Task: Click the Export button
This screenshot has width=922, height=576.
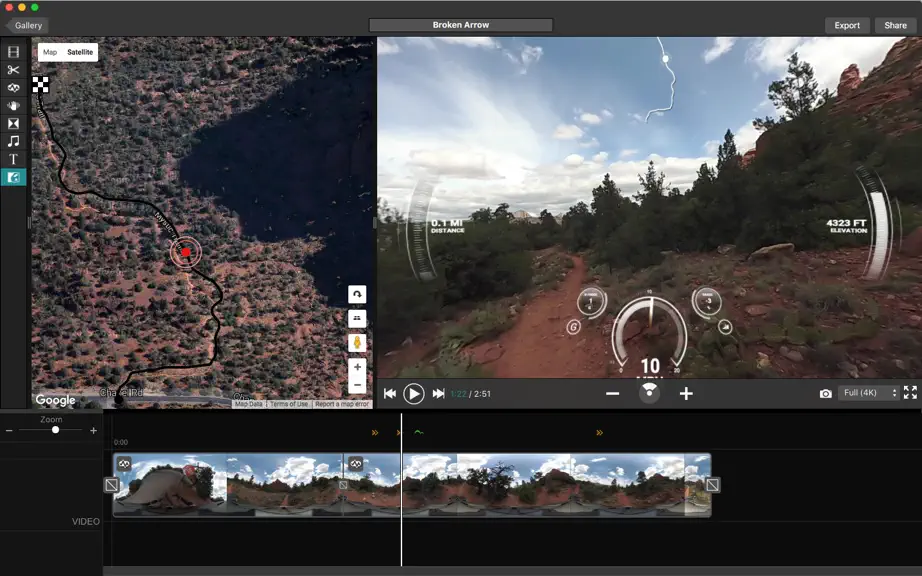Action: pos(847,25)
